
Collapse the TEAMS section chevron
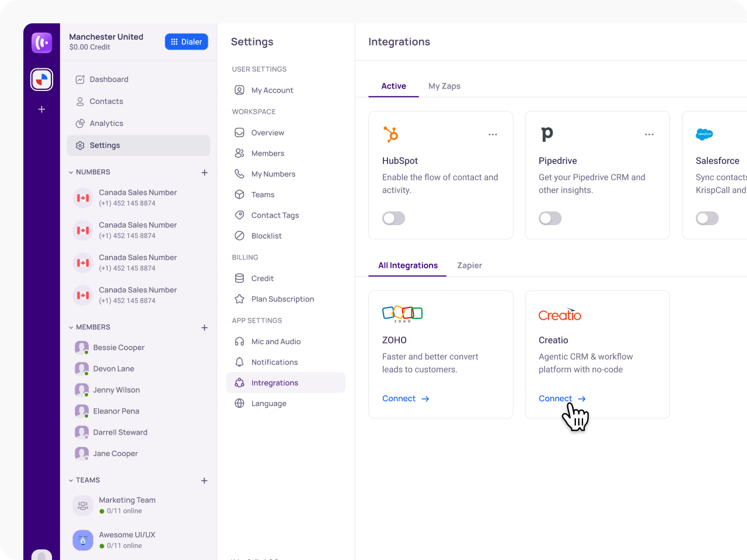(71, 480)
